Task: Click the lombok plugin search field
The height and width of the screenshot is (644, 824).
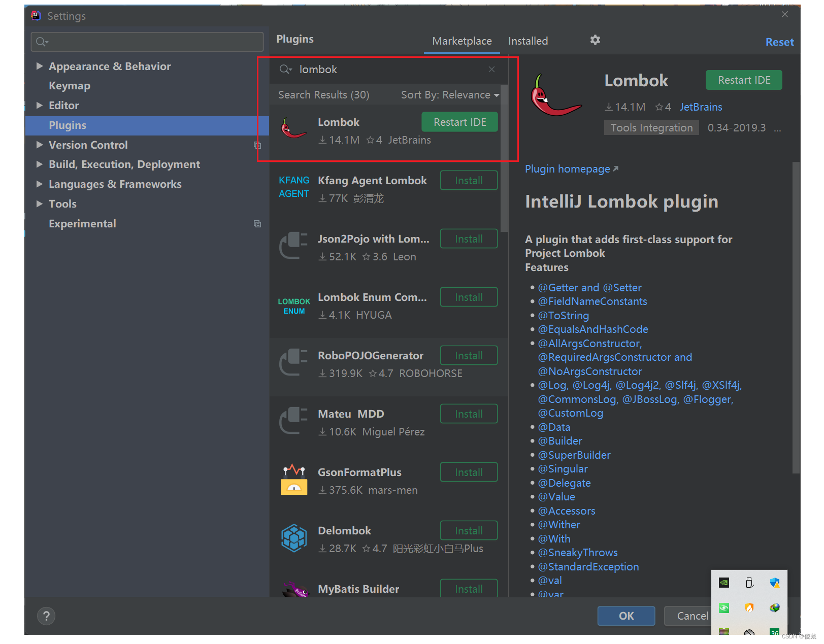Action: (x=388, y=69)
